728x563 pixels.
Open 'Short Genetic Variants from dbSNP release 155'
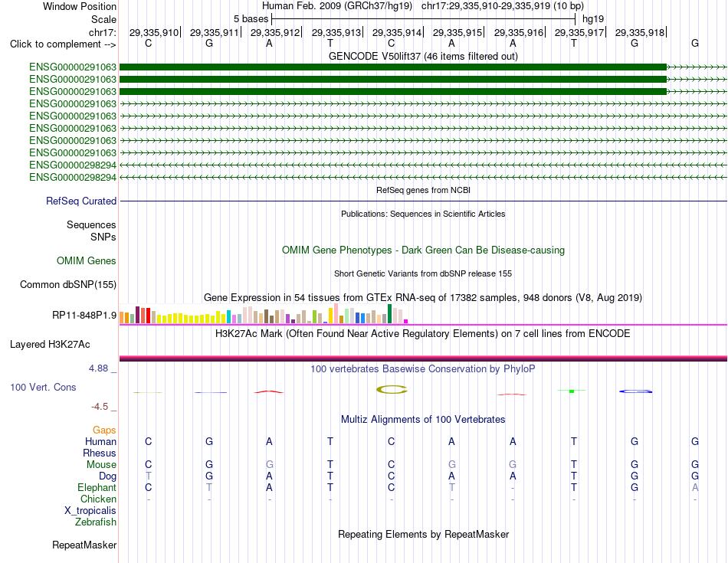[423, 274]
